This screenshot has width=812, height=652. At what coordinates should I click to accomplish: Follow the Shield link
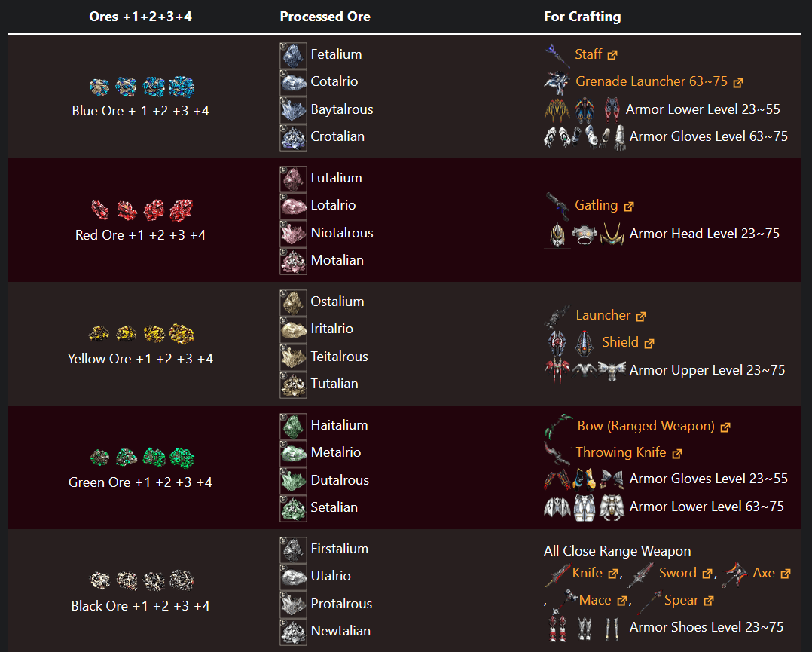click(x=628, y=343)
